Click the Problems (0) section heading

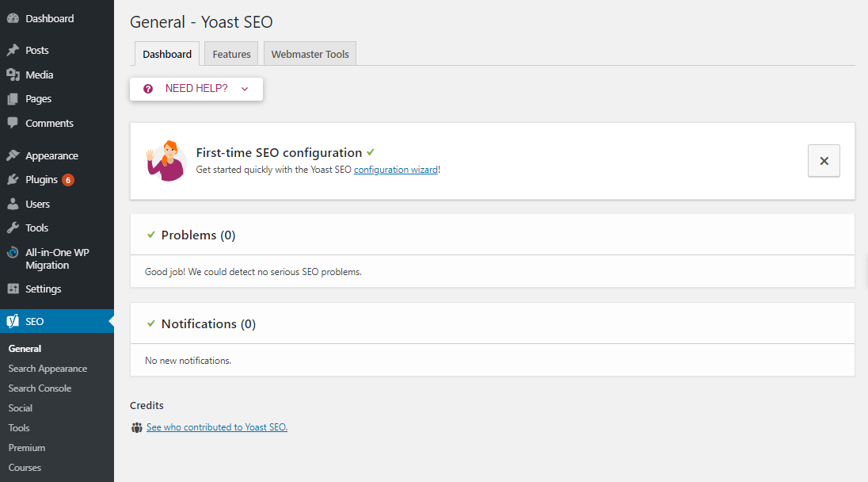pos(198,235)
